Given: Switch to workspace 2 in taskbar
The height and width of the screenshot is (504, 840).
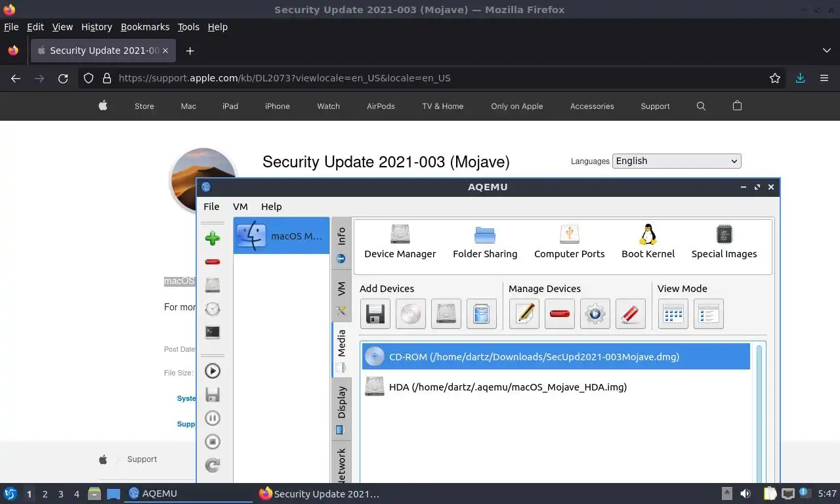Looking at the screenshot, I should (x=45, y=493).
